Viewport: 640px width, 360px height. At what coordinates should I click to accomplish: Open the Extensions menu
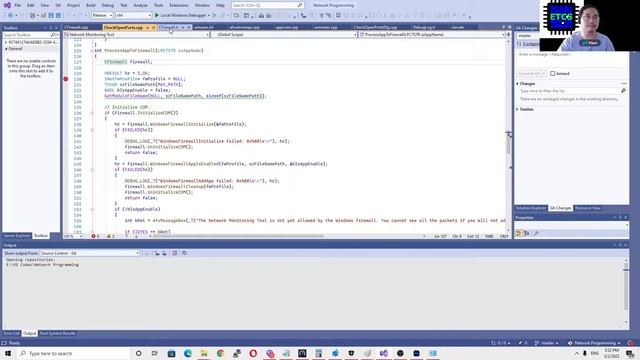(179, 5)
